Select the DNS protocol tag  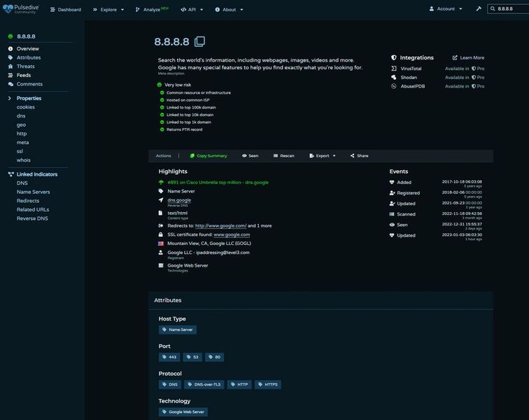click(170, 384)
